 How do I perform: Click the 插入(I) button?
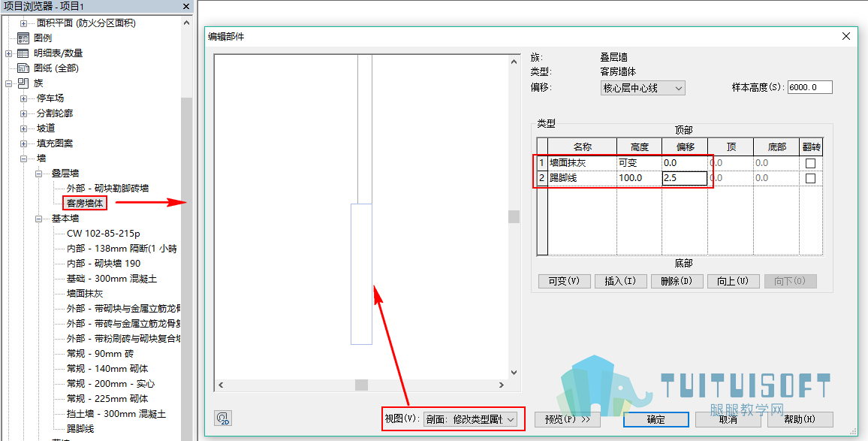620,281
